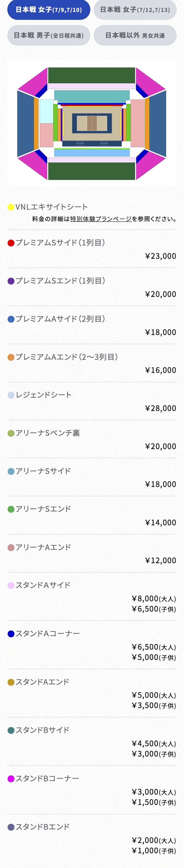Click the left blue-gray stand section on the map
This screenshot has width=184, height=868.
tap(25, 123)
